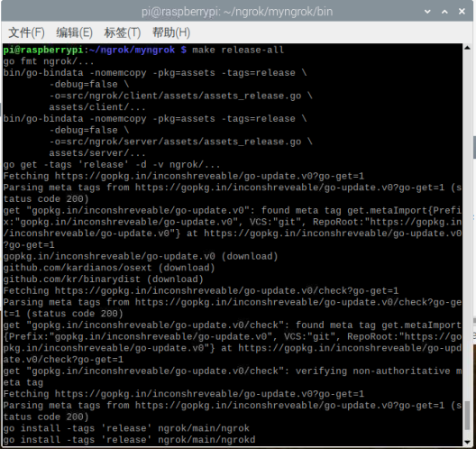
Task: Click the go fmt ngrok/... output line
Action: 49,61
